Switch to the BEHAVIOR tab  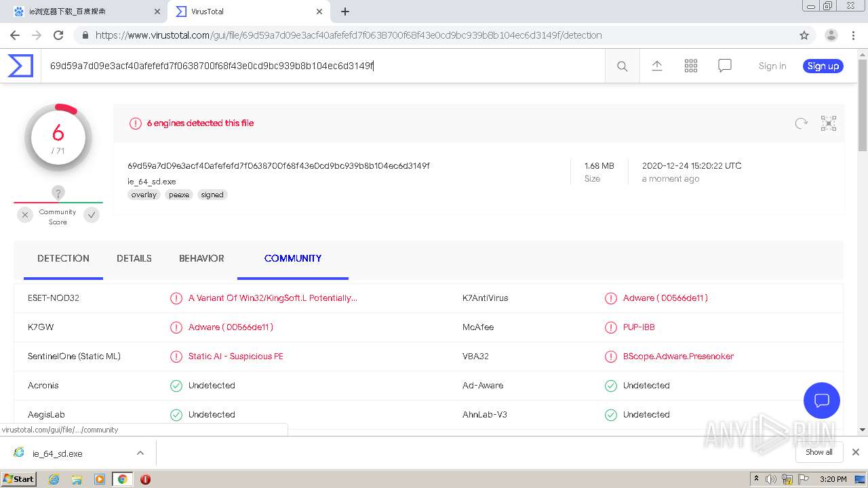tap(201, 258)
